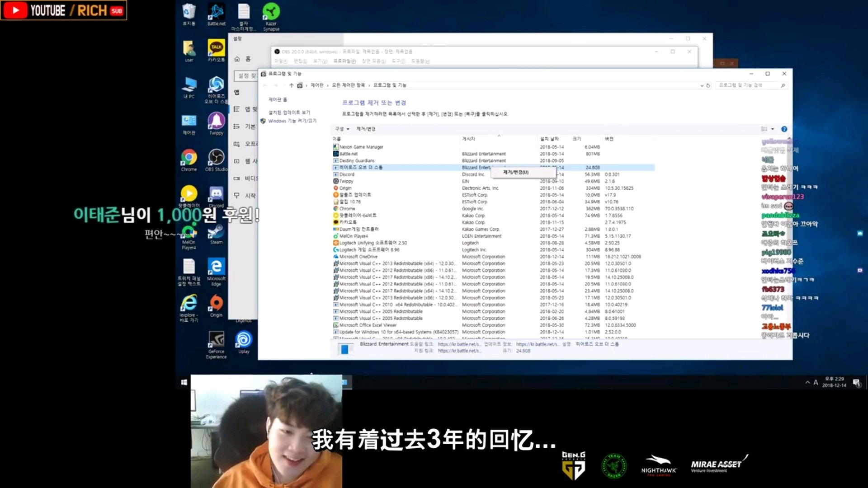
Task: Launch Razer Synapse from the desktop
Action: [271, 17]
